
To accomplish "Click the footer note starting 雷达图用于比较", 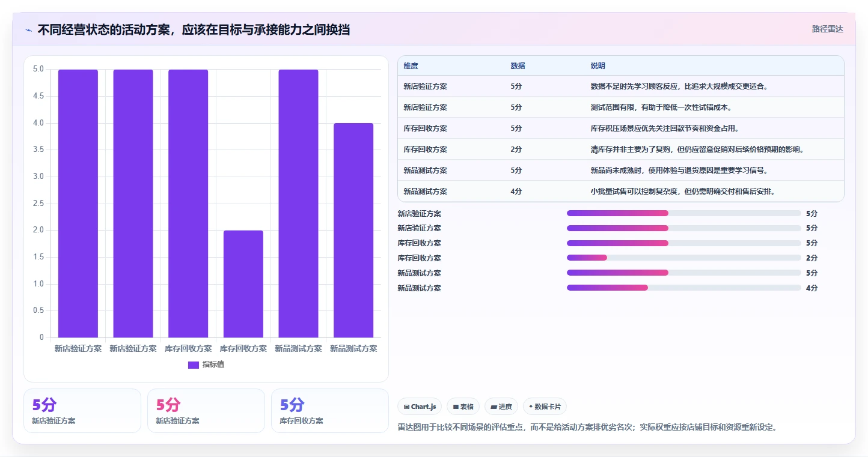I will [587, 428].
